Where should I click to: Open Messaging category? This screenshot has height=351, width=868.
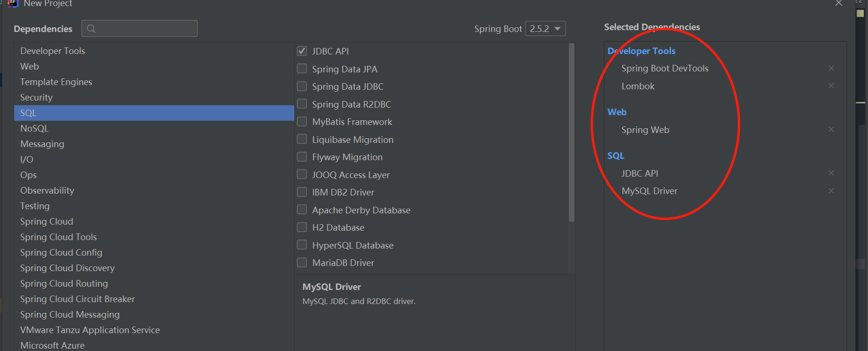click(154, 144)
